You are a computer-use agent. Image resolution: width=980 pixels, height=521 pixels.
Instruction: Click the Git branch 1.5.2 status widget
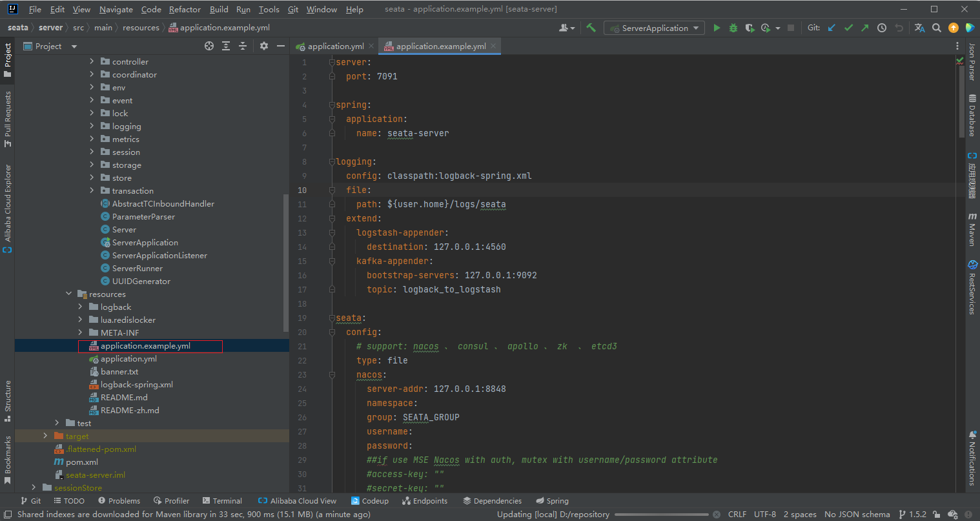(x=912, y=515)
